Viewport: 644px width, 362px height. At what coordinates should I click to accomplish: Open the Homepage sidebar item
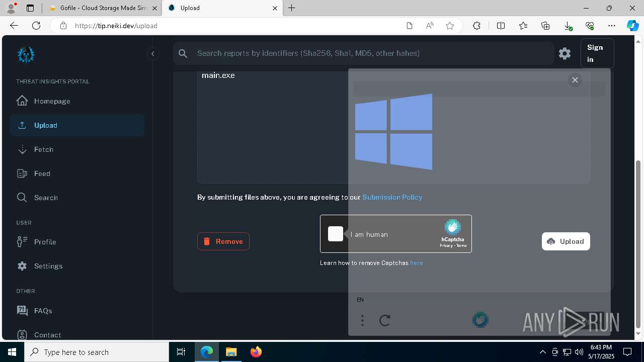pos(77,101)
